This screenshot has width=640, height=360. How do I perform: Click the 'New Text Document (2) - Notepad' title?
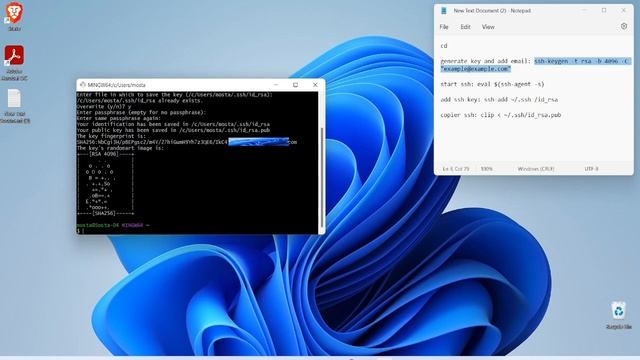click(492, 11)
